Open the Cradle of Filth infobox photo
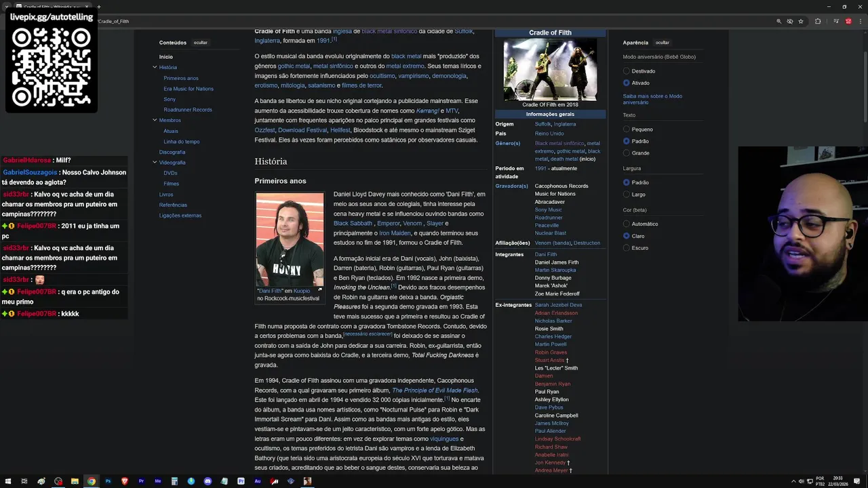 [550, 70]
